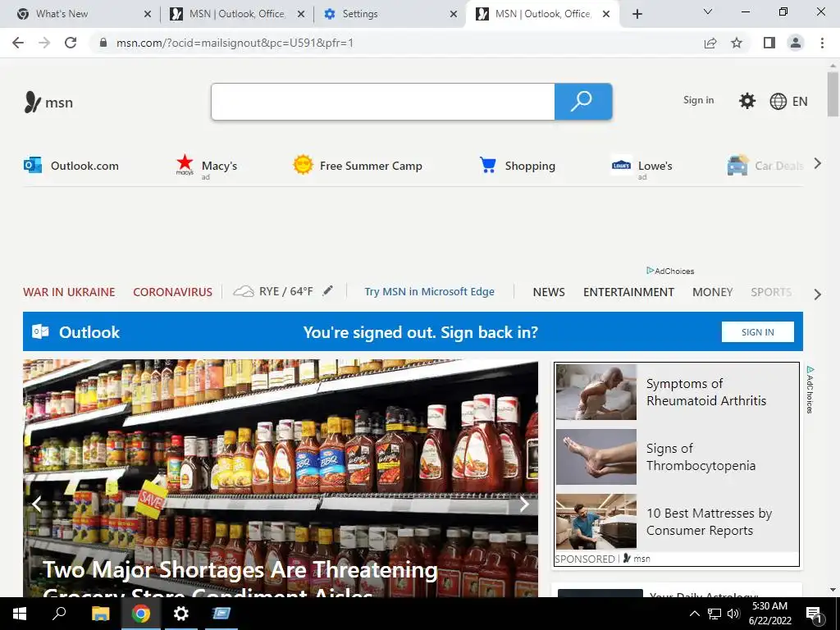Expand news categories with right chevron
Screen dimensions: 840x630
pyautogui.click(x=818, y=294)
